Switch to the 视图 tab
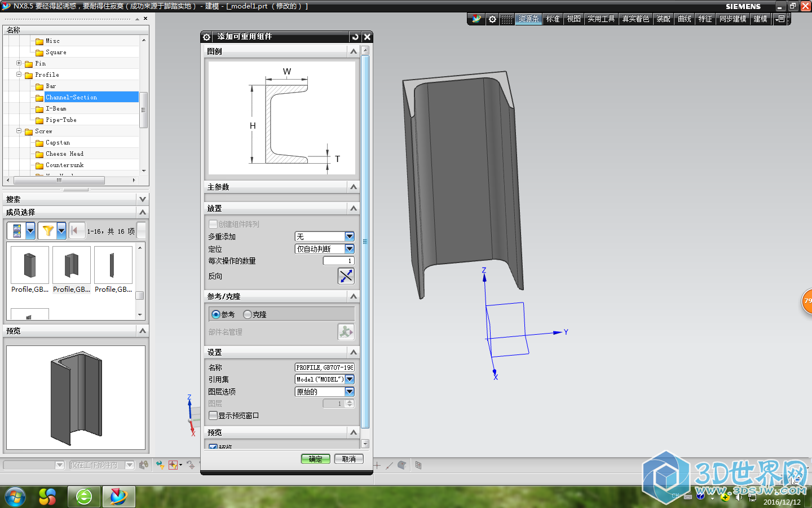This screenshot has height=508, width=812. point(574,19)
